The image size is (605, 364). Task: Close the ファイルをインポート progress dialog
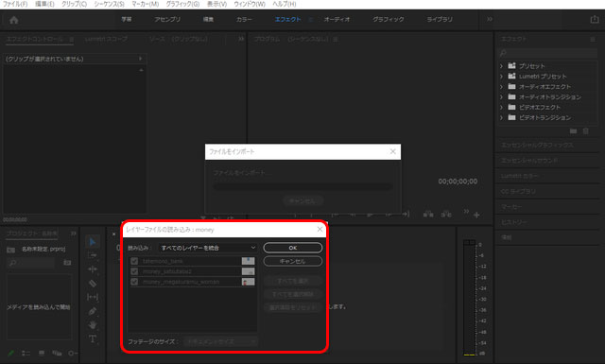(x=393, y=151)
